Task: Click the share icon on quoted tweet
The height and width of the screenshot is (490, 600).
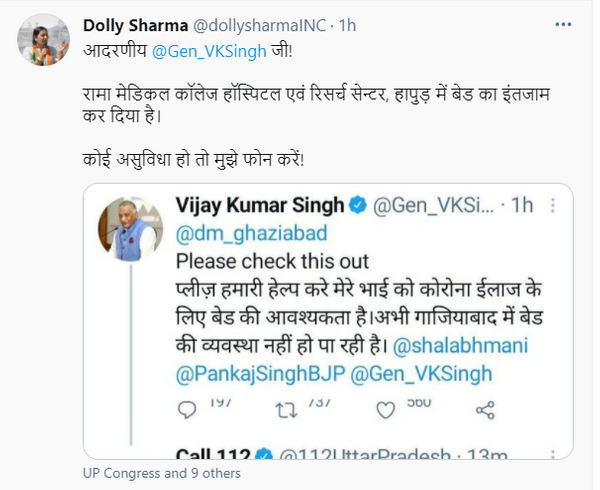Action: click(486, 409)
